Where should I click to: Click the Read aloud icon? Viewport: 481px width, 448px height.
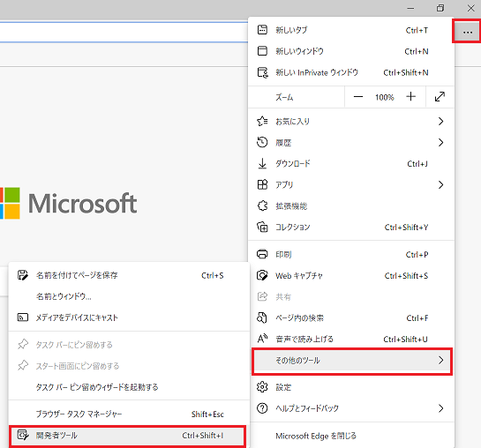tap(263, 339)
